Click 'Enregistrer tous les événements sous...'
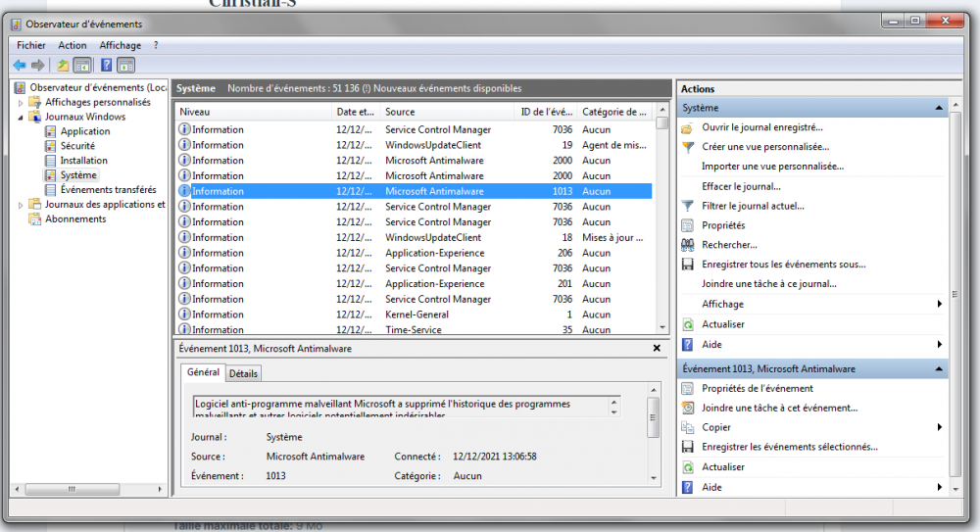Viewport: 980px width, 532px height. point(783,265)
